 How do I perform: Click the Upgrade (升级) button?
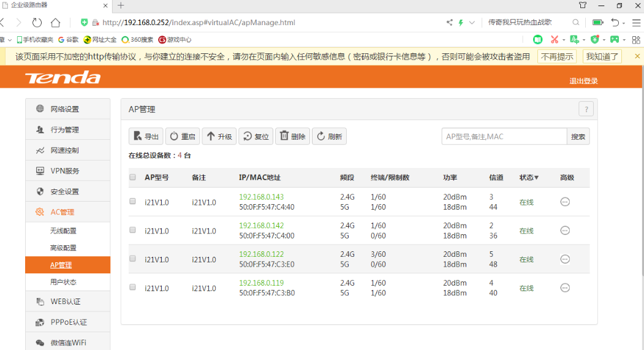pos(219,137)
